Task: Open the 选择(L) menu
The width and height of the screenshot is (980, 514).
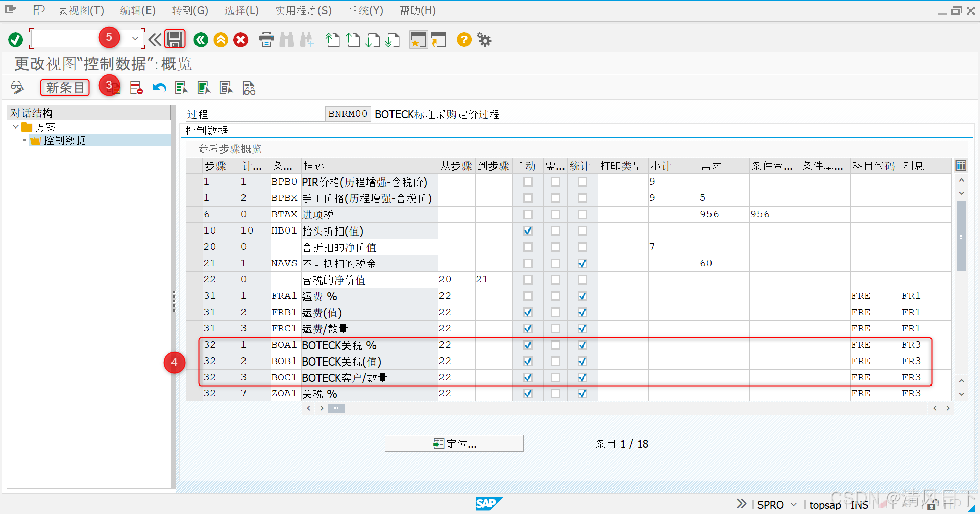Action: pyautogui.click(x=241, y=11)
